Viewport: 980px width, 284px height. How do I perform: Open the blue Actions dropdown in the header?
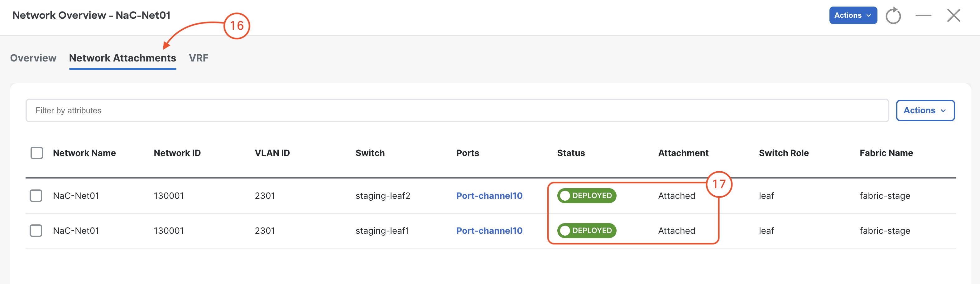[x=853, y=15]
